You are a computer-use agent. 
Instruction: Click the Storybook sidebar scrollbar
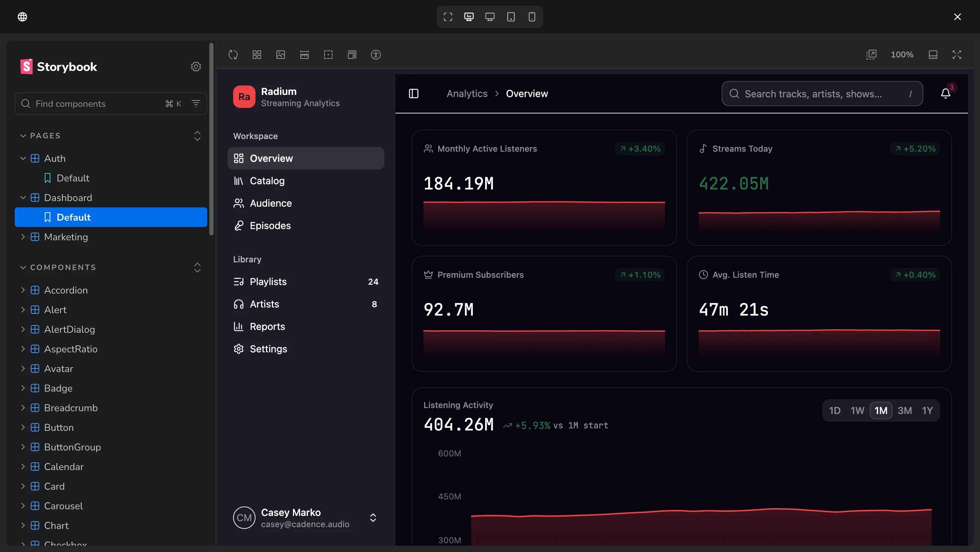pyautogui.click(x=211, y=139)
